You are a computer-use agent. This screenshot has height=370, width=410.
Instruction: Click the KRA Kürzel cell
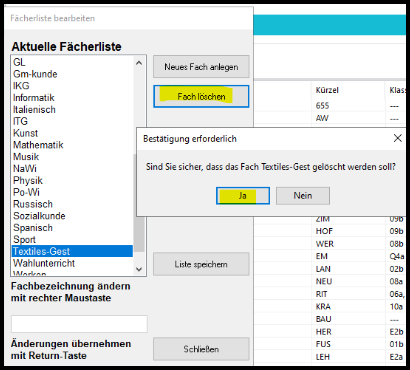(x=348, y=306)
